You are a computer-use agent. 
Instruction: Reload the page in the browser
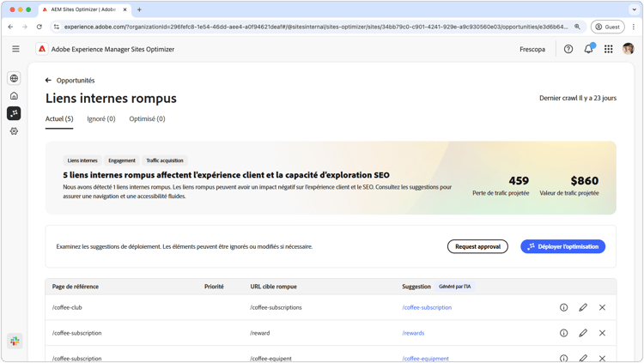39,27
